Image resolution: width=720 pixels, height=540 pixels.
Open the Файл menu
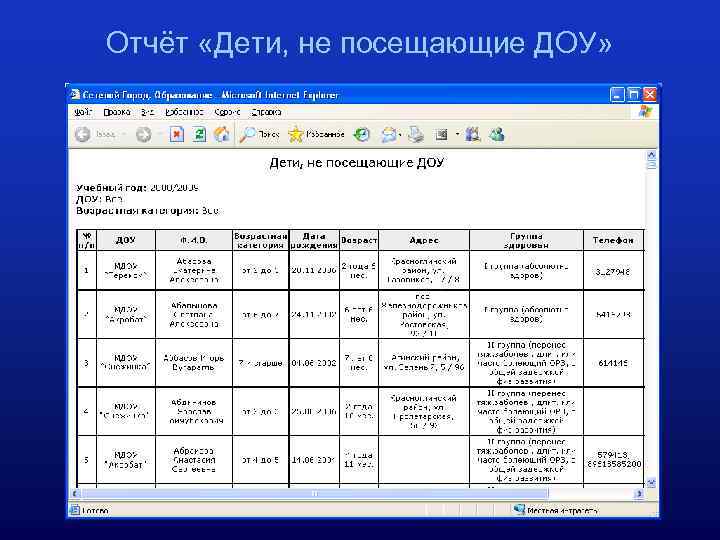(x=83, y=112)
